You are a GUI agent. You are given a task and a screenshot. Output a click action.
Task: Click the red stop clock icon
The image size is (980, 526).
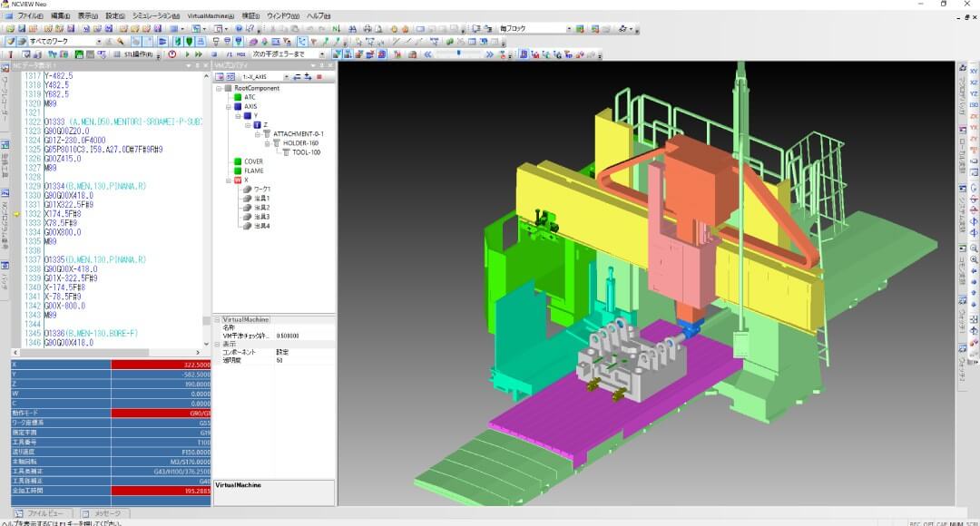pyautogui.click(x=172, y=54)
